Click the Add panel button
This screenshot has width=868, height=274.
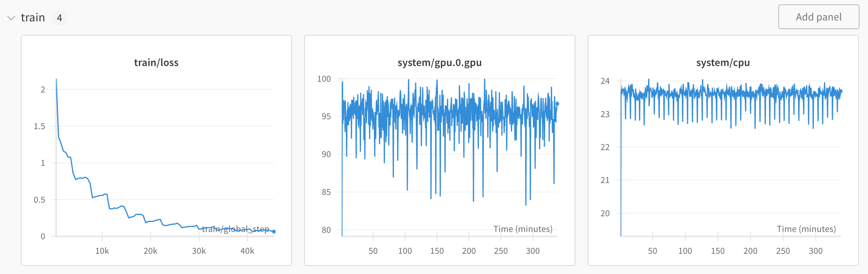pos(818,17)
